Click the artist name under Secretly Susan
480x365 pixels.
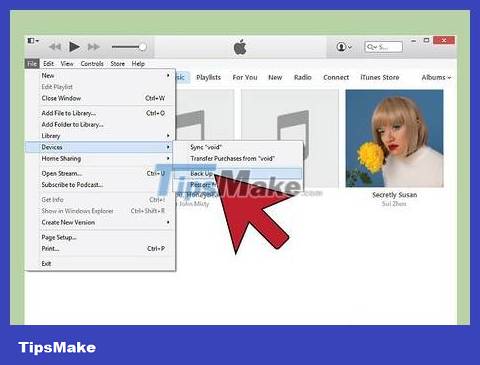(394, 204)
